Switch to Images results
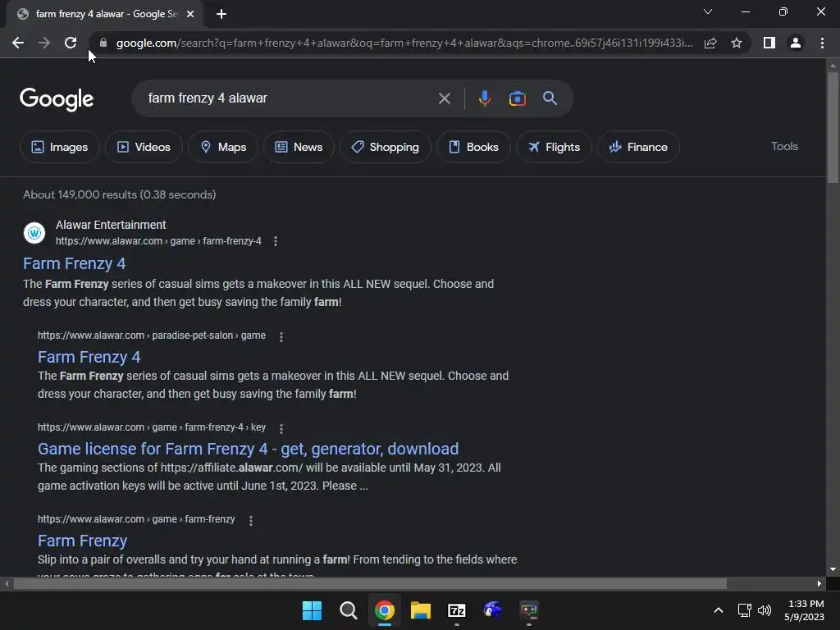840x630 pixels. point(59,147)
